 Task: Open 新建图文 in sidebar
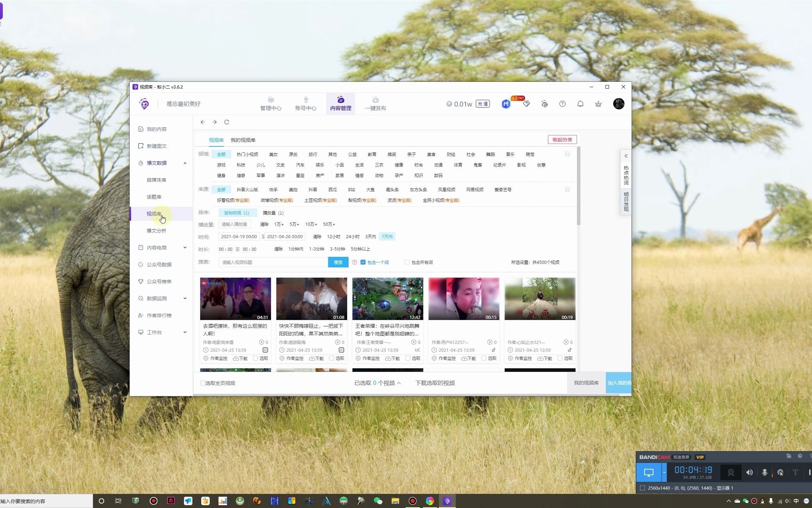point(156,146)
